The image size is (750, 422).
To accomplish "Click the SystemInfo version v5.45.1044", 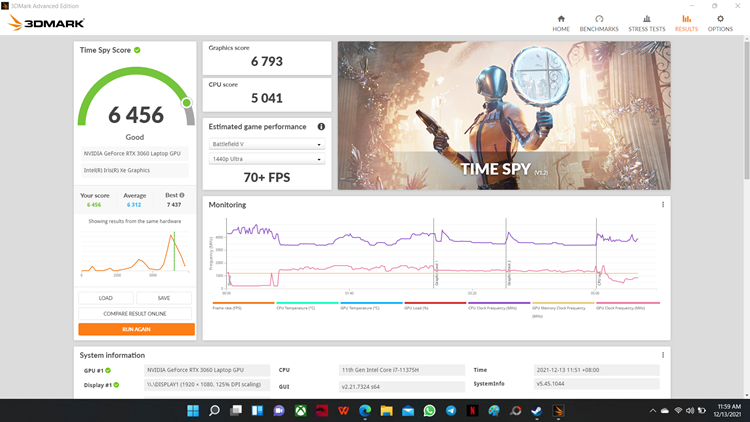I will pyautogui.click(x=596, y=384).
